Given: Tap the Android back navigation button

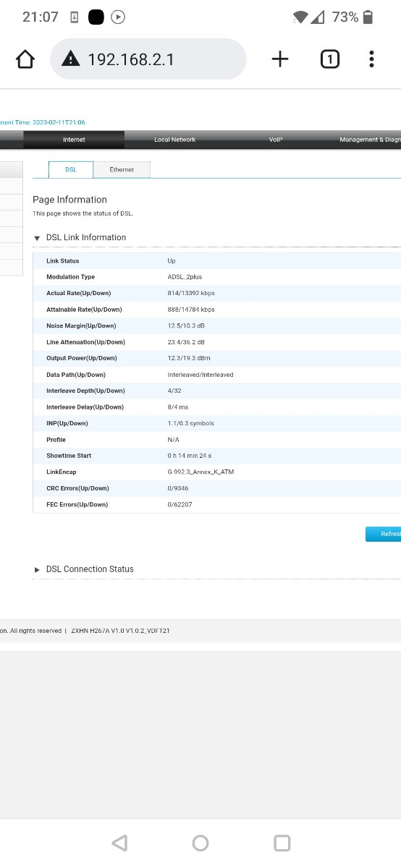Looking at the screenshot, I should pyautogui.click(x=120, y=843).
